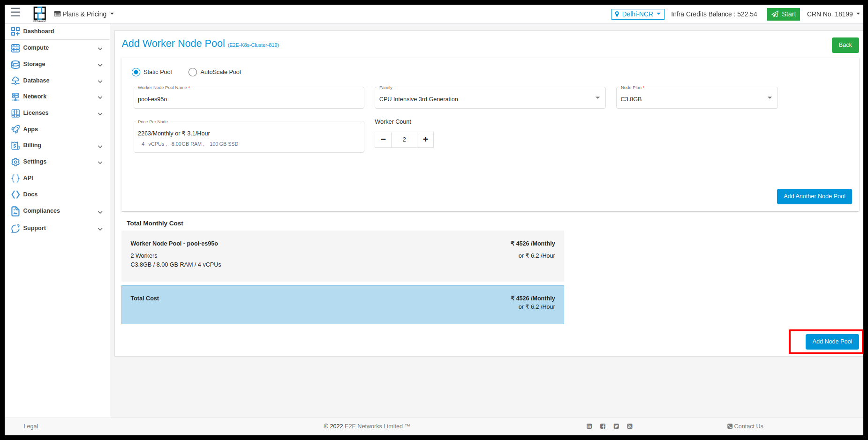
Task: Click the E2E-K8s-Cluster-819 cluster name text
Action: [x=253, y=45]
